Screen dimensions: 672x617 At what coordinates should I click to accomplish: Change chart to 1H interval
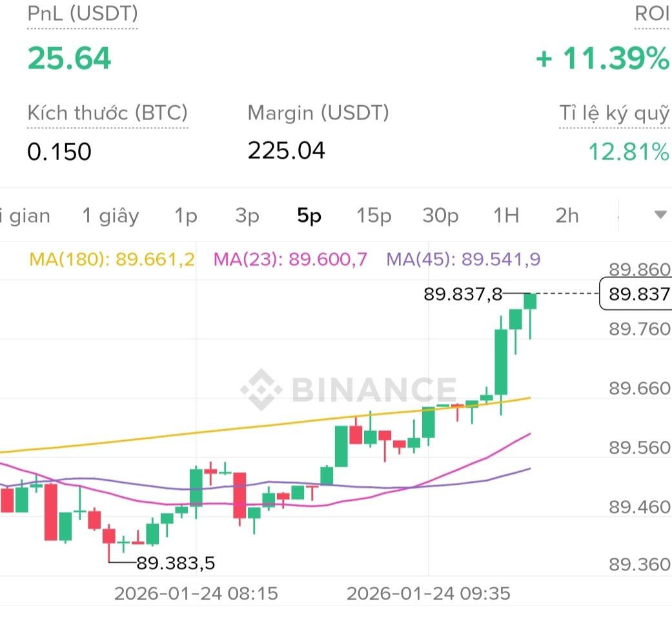[506, 216]
